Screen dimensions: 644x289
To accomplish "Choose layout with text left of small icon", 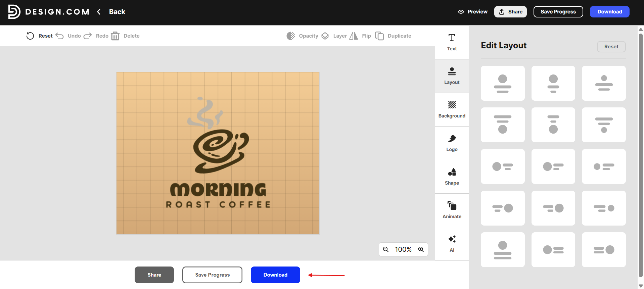I will pos(604,208).
